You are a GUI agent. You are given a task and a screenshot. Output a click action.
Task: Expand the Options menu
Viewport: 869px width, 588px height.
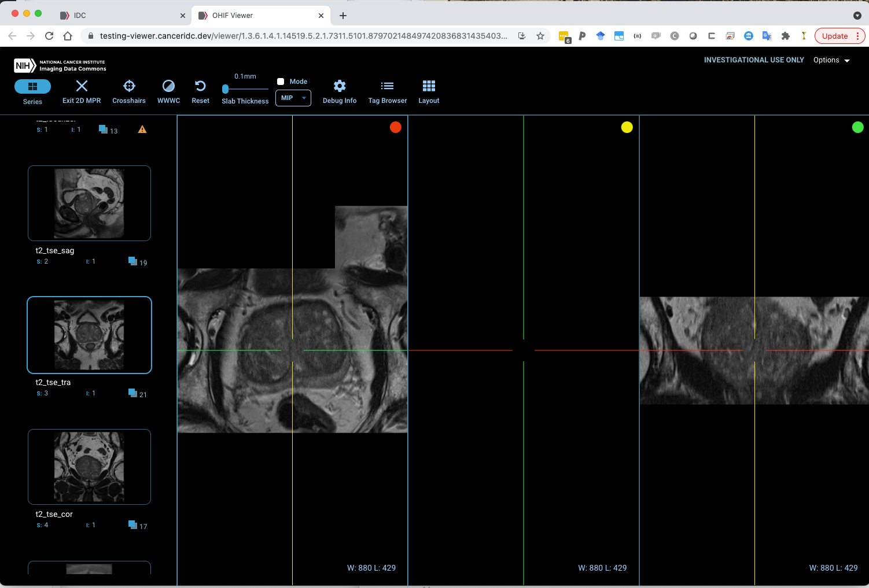(x=831, y=60)
